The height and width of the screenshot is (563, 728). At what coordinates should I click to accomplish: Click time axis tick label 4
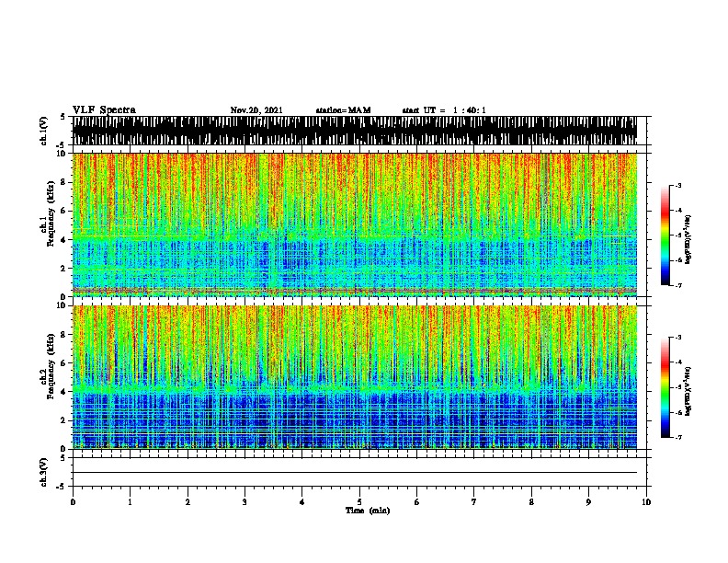click(302, 502)
